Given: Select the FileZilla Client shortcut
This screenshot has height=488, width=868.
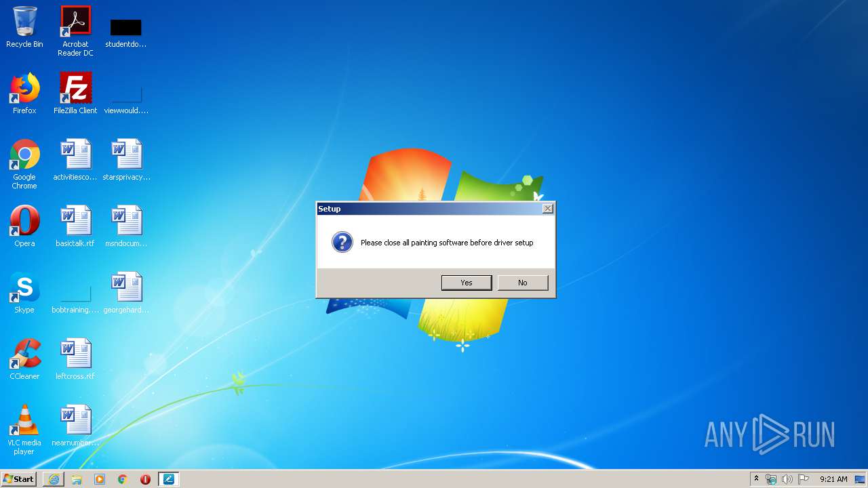Looking at the screenshot, I should [x=75, y=94].
